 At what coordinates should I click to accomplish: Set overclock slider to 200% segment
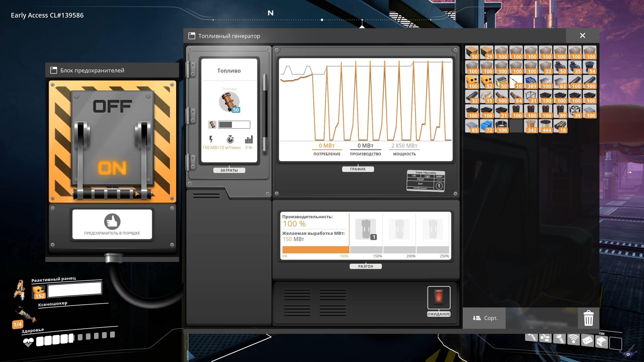click(x=399, y=250)
